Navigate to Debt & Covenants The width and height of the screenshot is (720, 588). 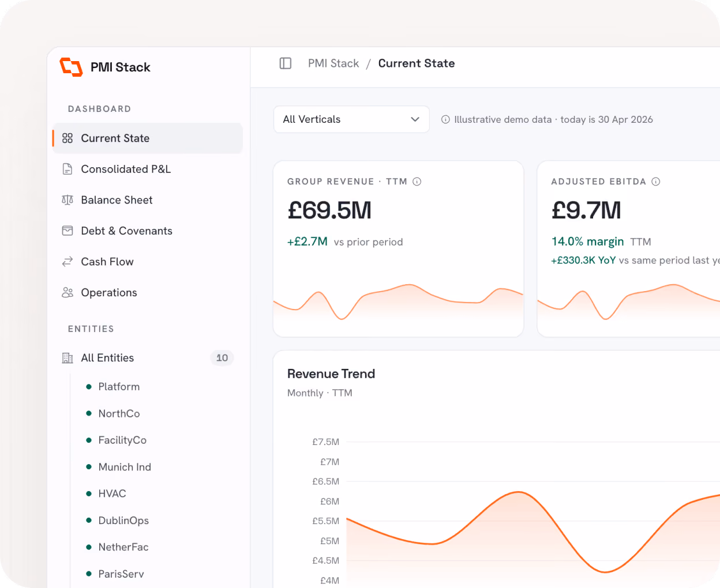point(148,231)
